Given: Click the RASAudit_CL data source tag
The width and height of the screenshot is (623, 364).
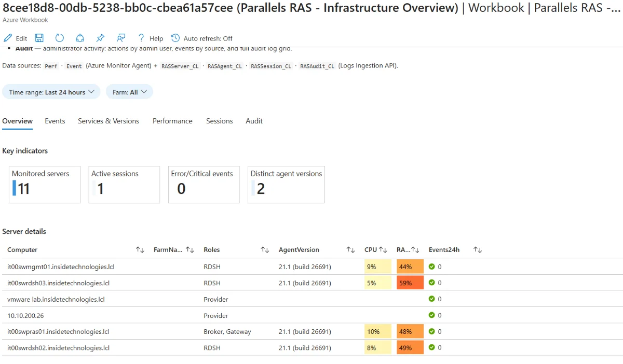Looking at the screenshot, I should click(317, 66).
